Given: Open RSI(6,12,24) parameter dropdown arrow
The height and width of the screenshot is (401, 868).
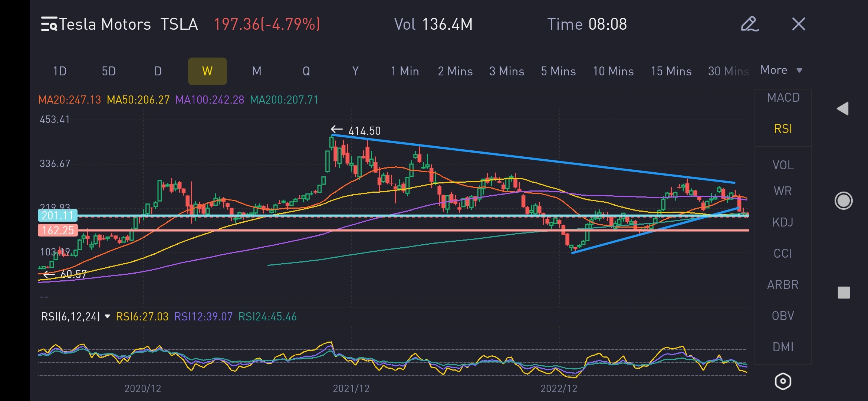Looking at the screenshot, I should [108, 316].
